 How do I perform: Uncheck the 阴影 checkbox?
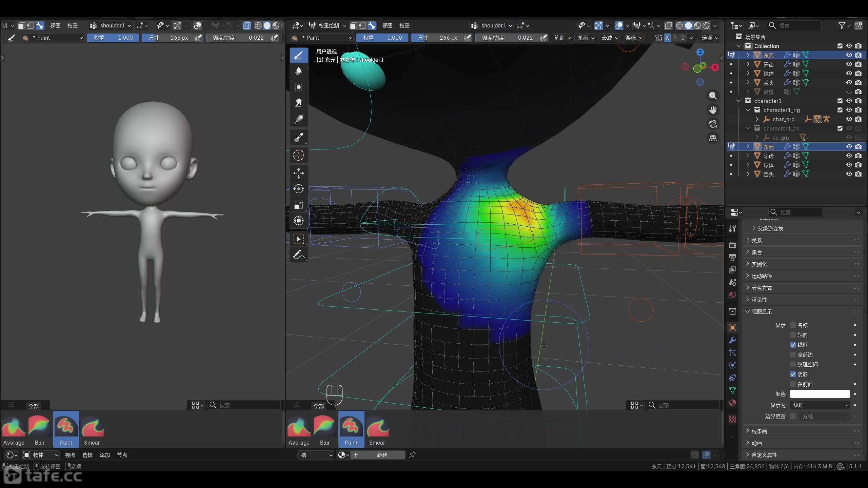pyautogui.click(x=793, y=374)
